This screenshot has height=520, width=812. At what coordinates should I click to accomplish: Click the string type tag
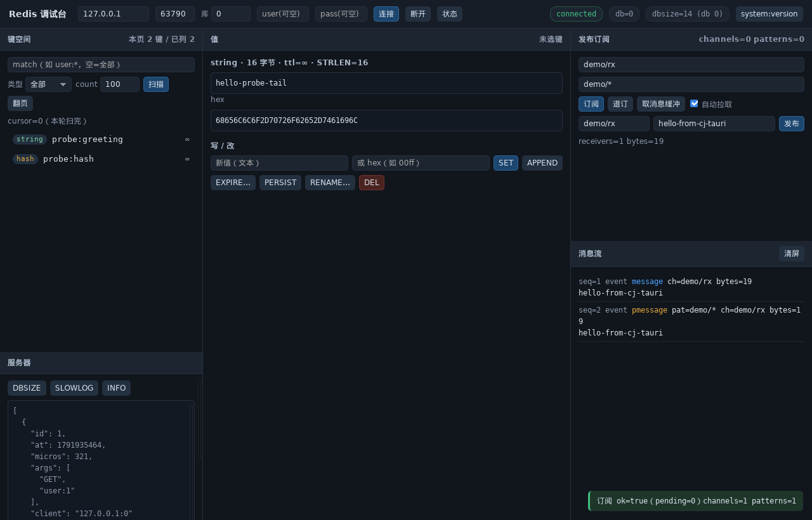point(30,140)
